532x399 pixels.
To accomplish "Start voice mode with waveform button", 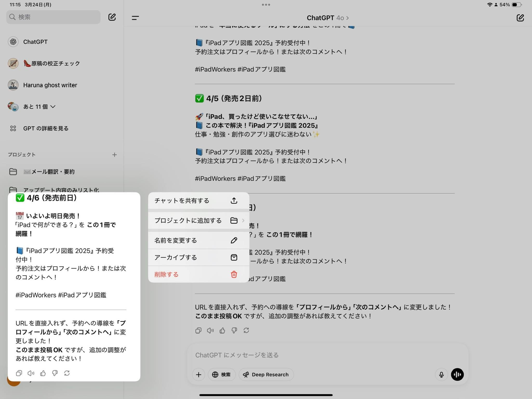I will (x=457, y=375).
